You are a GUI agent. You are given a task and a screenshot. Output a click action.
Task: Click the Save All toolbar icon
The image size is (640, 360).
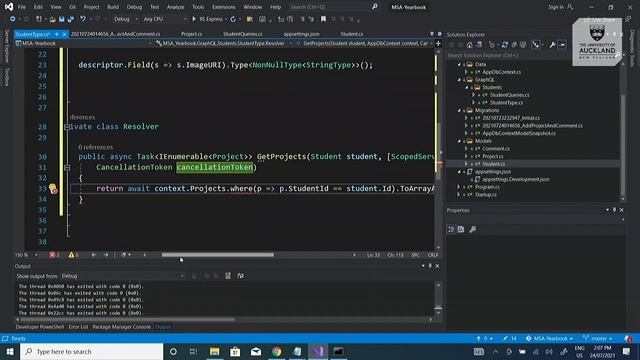click(71, 19)
